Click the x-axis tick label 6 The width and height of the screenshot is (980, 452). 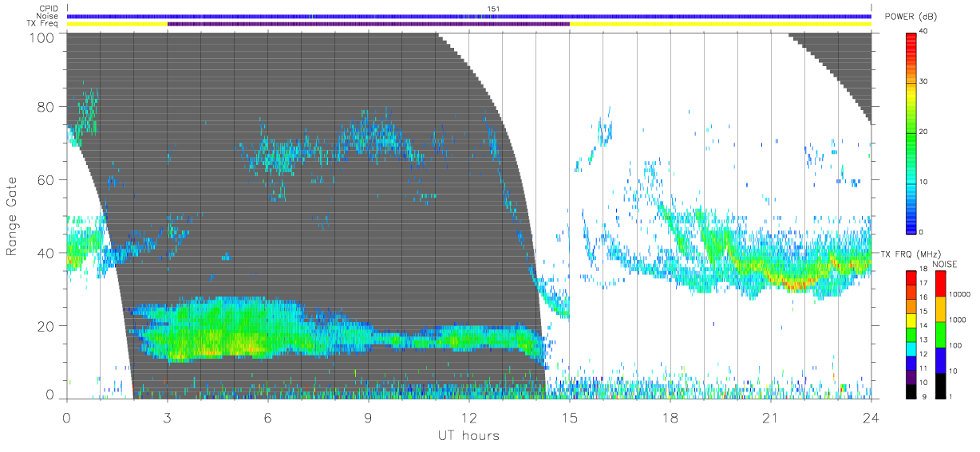click(268, 417)
